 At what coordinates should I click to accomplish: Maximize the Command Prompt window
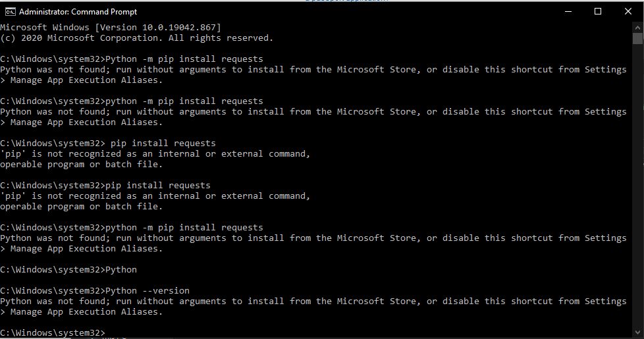click(x=598, y=11)
